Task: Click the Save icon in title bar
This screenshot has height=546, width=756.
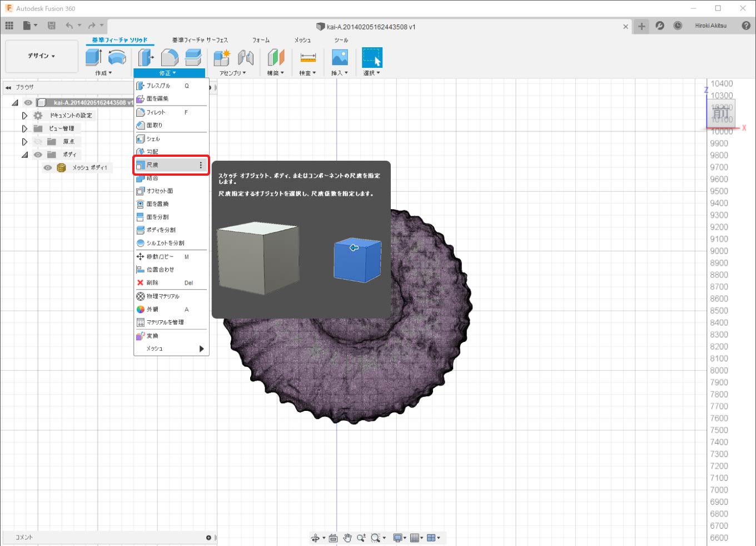Action: point(51,26)
